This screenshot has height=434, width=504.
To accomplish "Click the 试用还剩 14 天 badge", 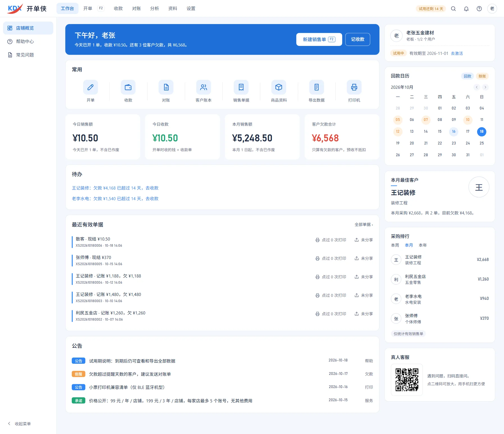I will [431, 9].
